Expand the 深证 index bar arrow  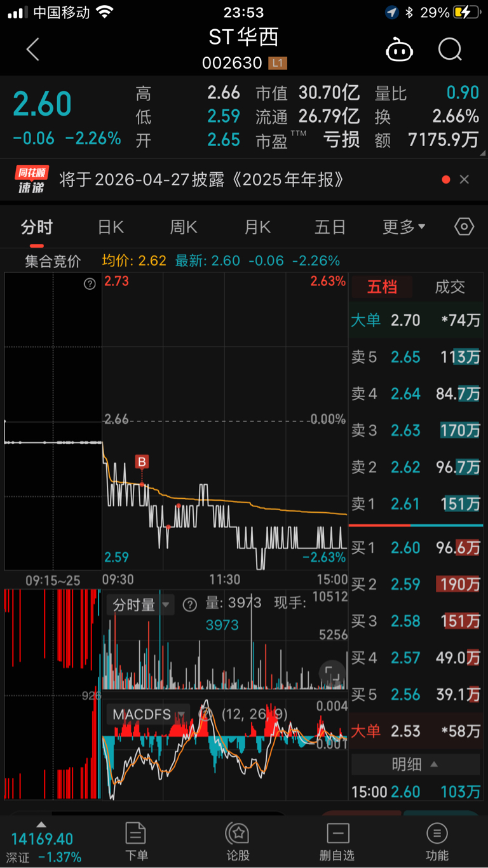point(41,825)
